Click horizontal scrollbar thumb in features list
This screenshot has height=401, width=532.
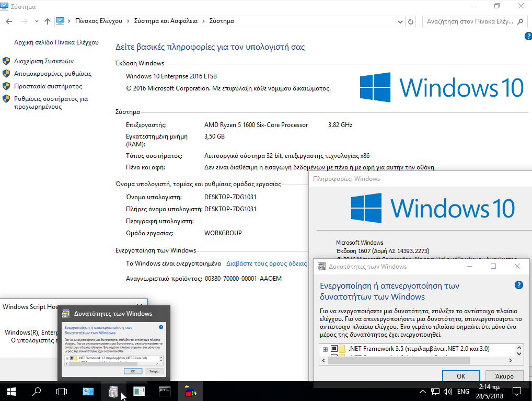399,360
